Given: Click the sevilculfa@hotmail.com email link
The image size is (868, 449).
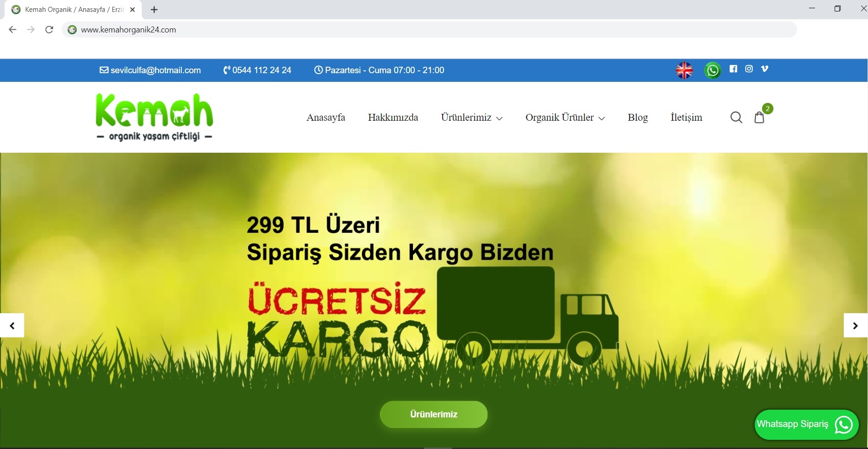Looking at the screenshot, I should coord(150,70).
